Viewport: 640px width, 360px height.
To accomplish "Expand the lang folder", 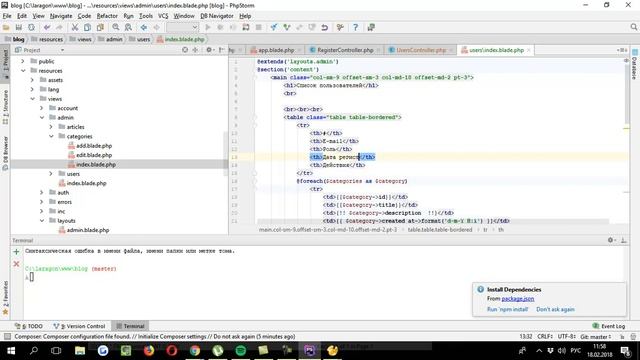I will [32, 89].
